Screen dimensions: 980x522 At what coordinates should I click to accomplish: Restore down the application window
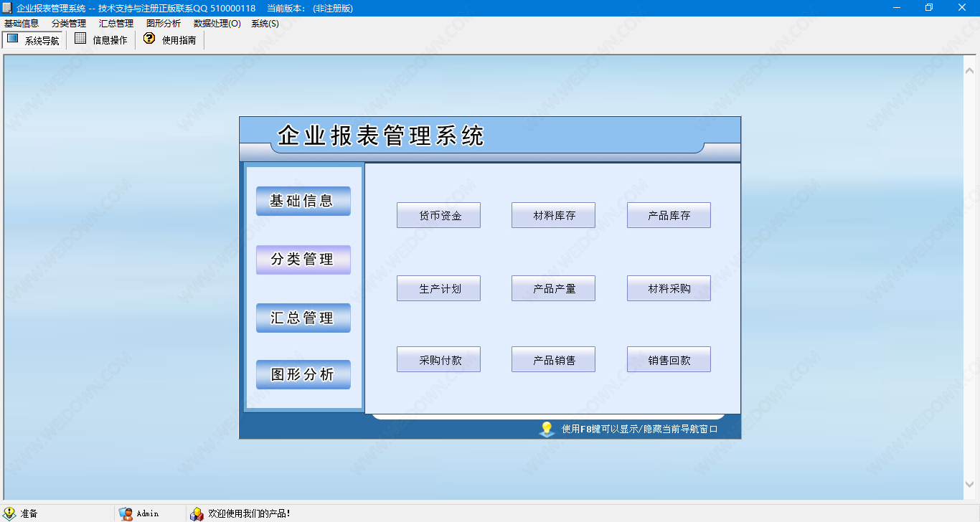929,8
